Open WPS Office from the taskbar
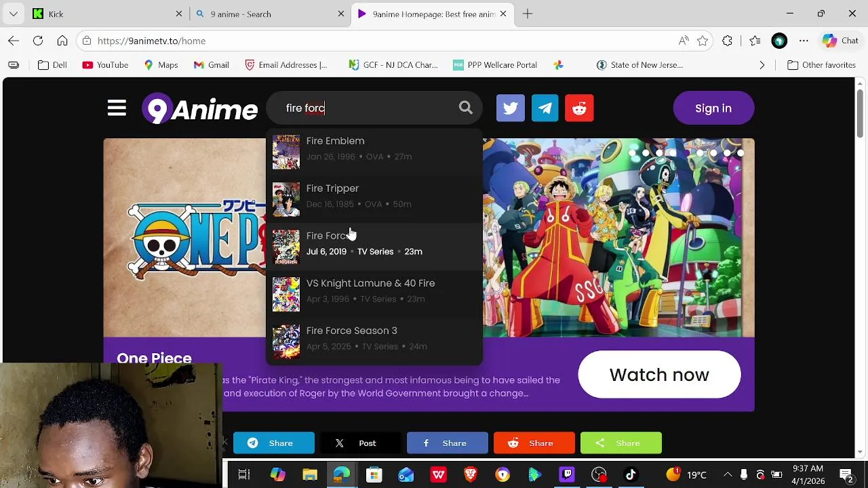 point(438,474)
